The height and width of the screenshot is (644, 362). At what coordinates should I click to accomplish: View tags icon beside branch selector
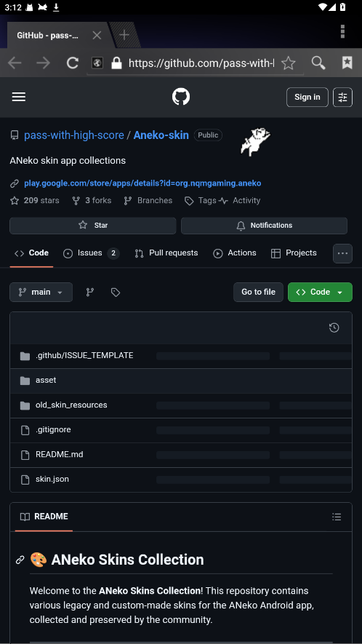tap(116, 292)
